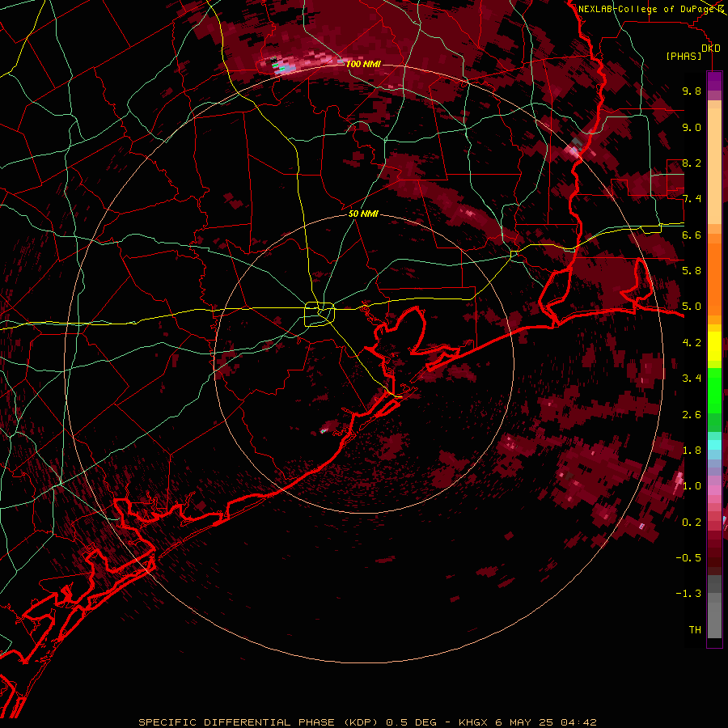The height and width of the screenshot is (728, 728).
Task: Click the 5.8 value on the color scale
Action: 692,271
